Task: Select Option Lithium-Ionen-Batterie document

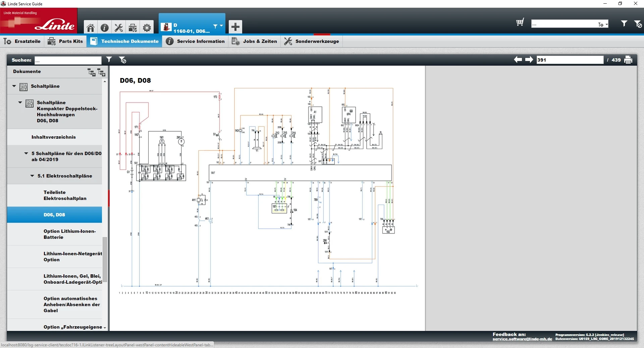Action: pos(69,234)
